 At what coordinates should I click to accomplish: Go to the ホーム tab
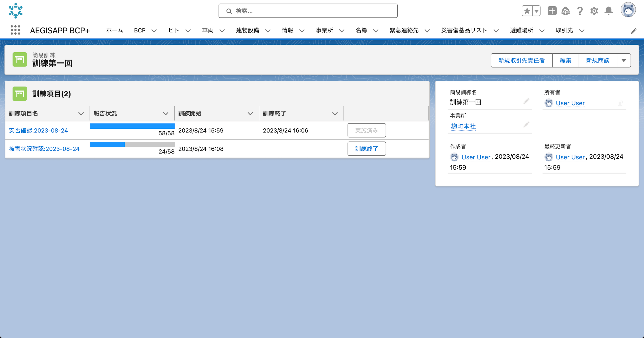tap(114, 31)
